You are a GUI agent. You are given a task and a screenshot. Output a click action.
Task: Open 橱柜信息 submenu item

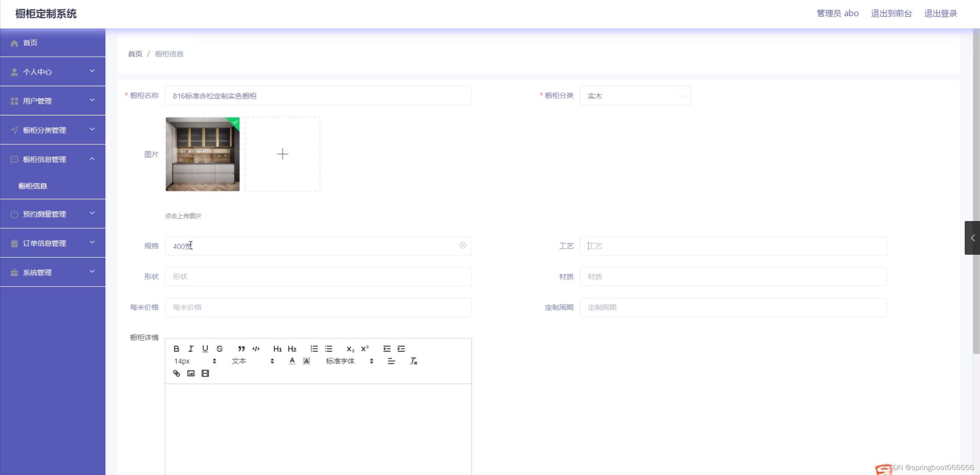33,186
